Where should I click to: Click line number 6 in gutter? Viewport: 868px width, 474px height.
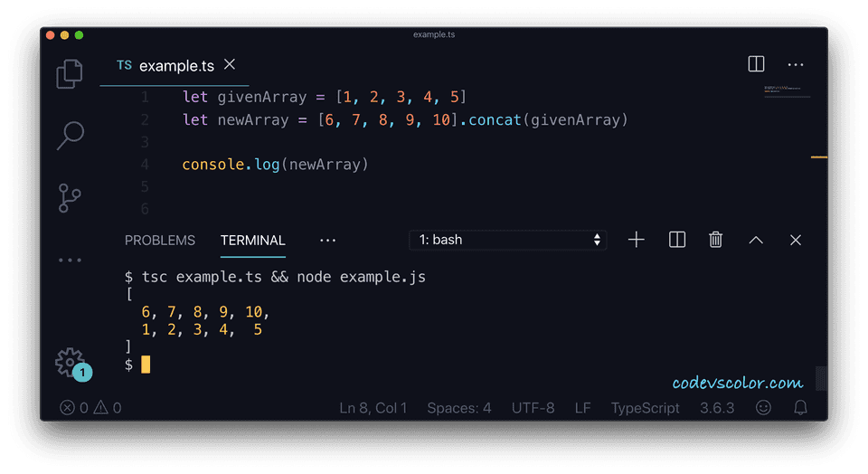pyautogui.click(x=145, y=209)
